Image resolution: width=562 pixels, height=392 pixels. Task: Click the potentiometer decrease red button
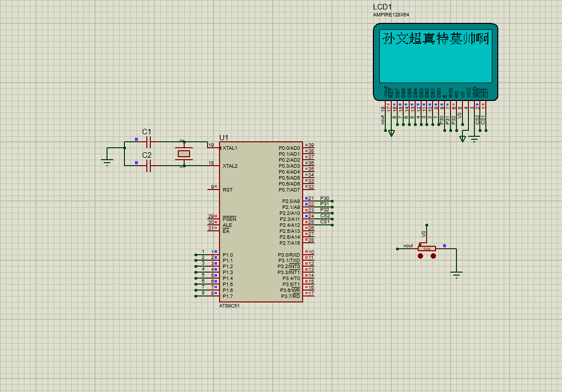pyautogui.click(x=421, y=256)
